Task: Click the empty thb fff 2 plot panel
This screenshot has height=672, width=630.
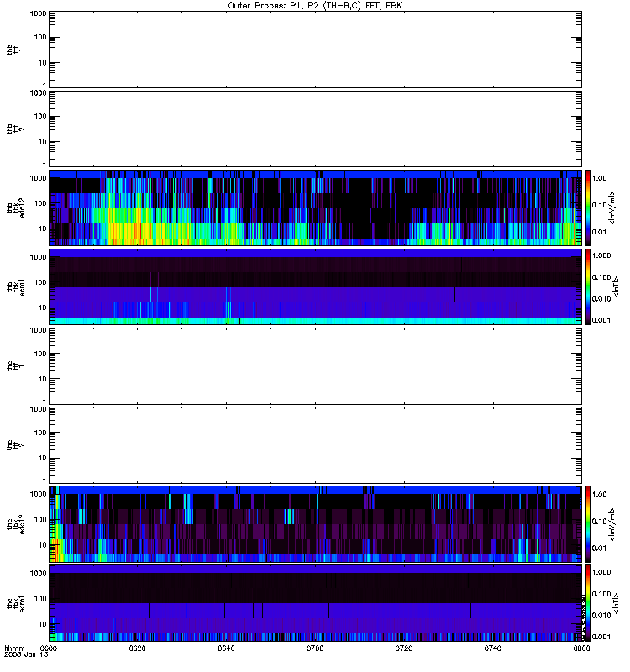Action: pyautogui.click(x=316, y=129)
